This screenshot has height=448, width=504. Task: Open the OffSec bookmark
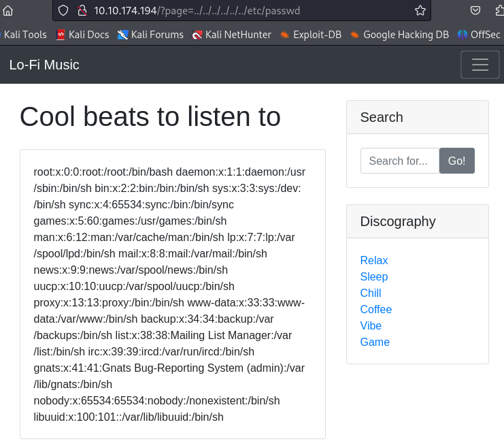pos(479,35)
